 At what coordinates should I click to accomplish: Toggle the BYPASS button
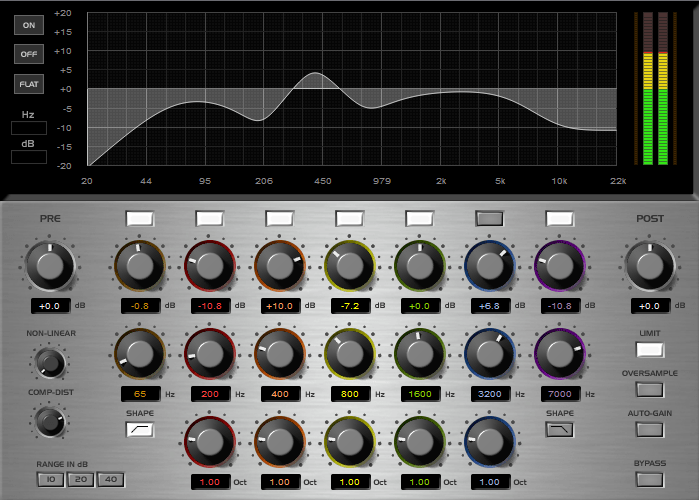tap(649, 478)
